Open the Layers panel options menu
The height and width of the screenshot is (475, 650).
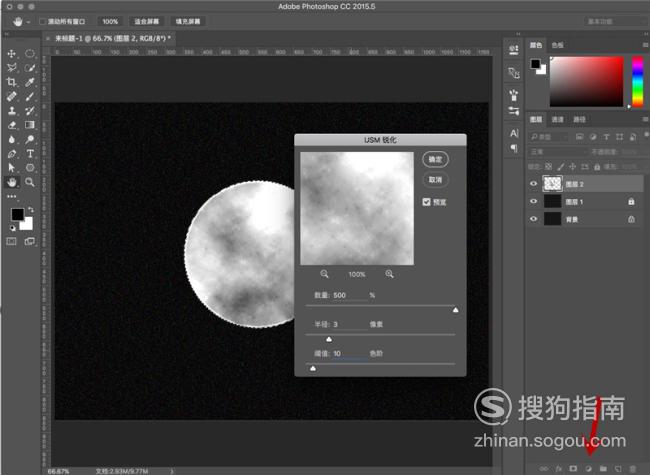click(x=645, y=119)
